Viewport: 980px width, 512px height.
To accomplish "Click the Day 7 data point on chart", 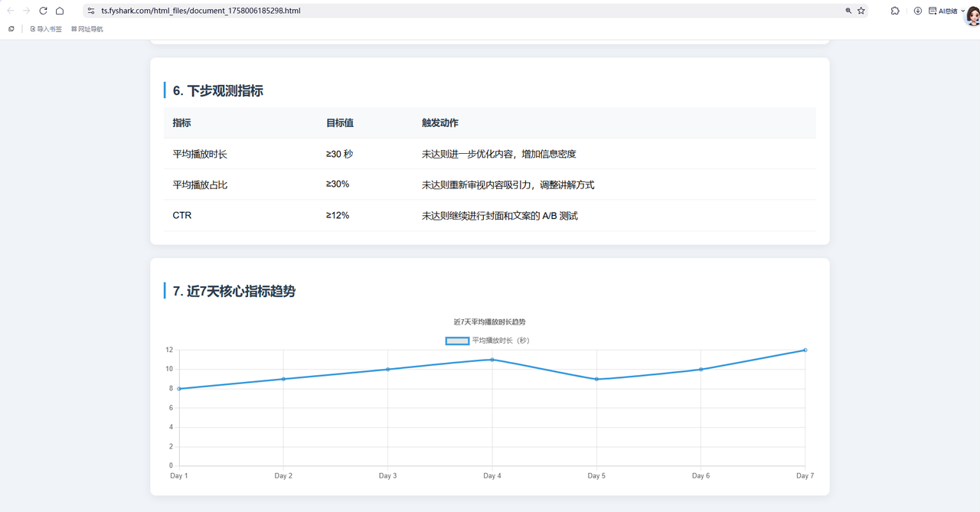I will pyautogui.click(x=805, y=350).
